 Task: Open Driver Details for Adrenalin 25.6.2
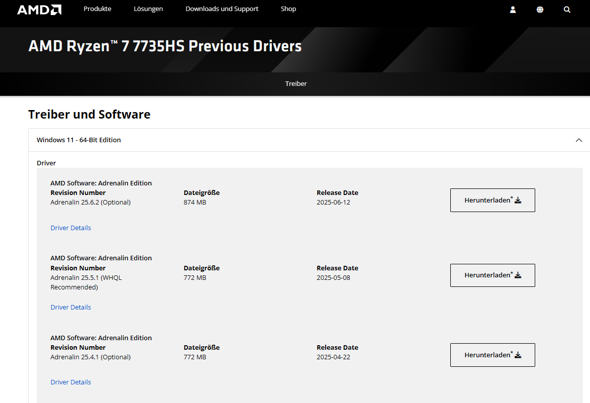pyautogui.click(x=71, y=228)
